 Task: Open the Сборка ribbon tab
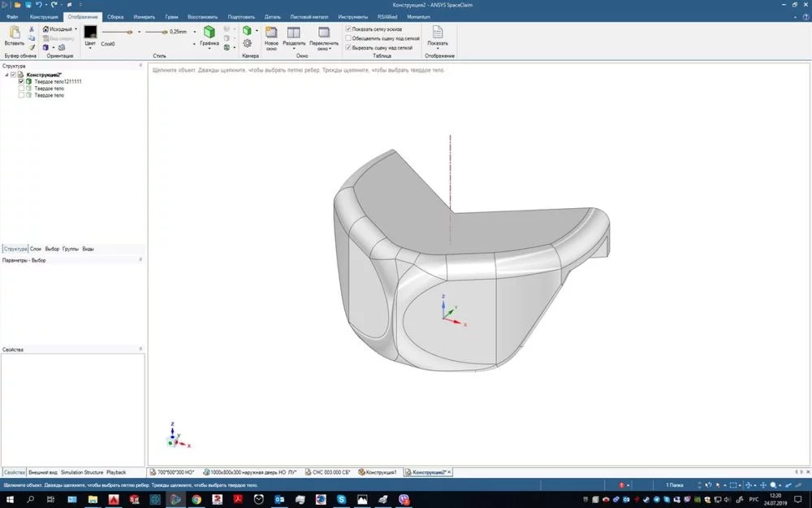pos(115,16)
